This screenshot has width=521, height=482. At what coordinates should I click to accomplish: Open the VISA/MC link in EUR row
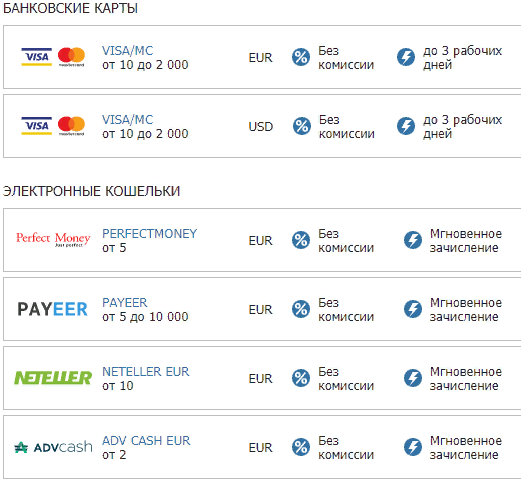coord(127,51)
